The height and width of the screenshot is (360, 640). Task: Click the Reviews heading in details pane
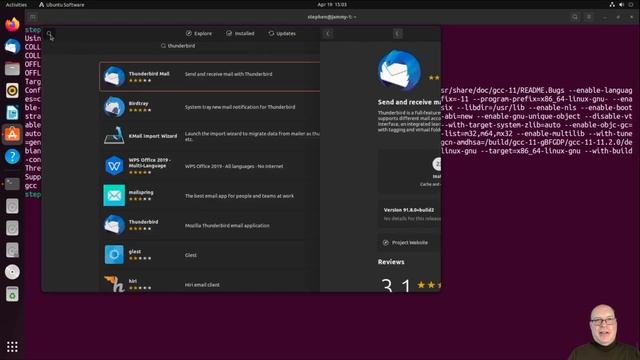[x=391, y=262]
